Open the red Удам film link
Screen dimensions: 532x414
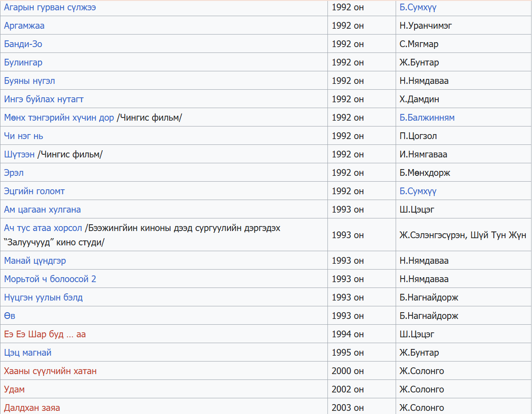[x=14, y=389]
